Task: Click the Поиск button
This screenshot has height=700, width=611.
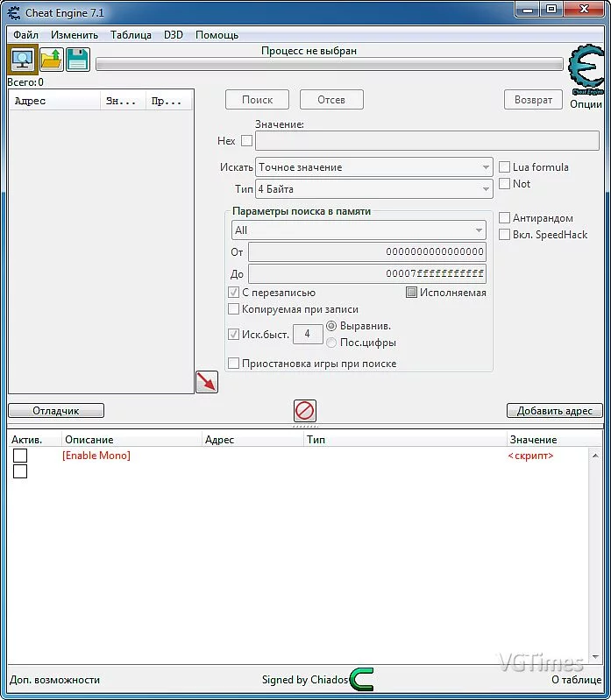Action: tap(257, 100)
